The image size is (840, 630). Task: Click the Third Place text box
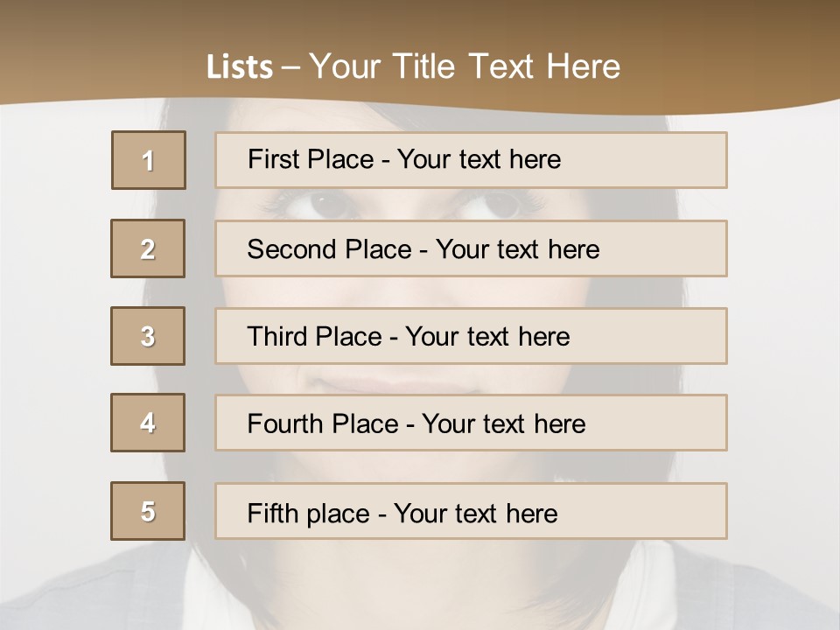point(471,336)
